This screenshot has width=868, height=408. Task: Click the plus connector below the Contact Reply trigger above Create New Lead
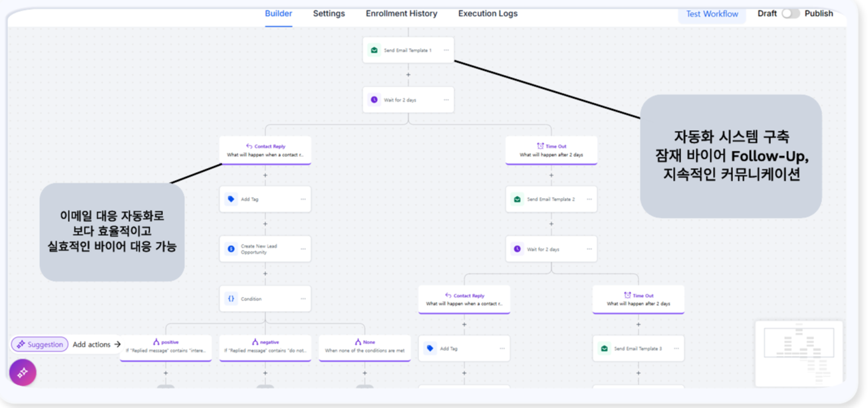coord(265,175)
